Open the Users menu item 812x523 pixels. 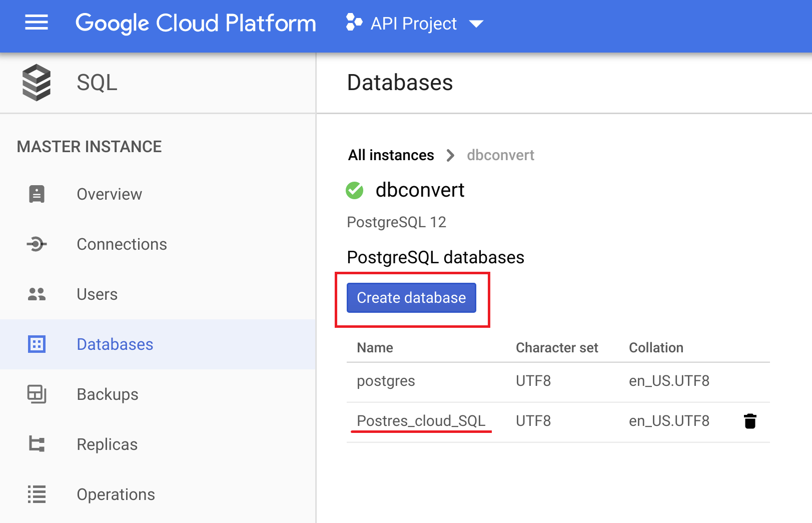coord(97,294)
